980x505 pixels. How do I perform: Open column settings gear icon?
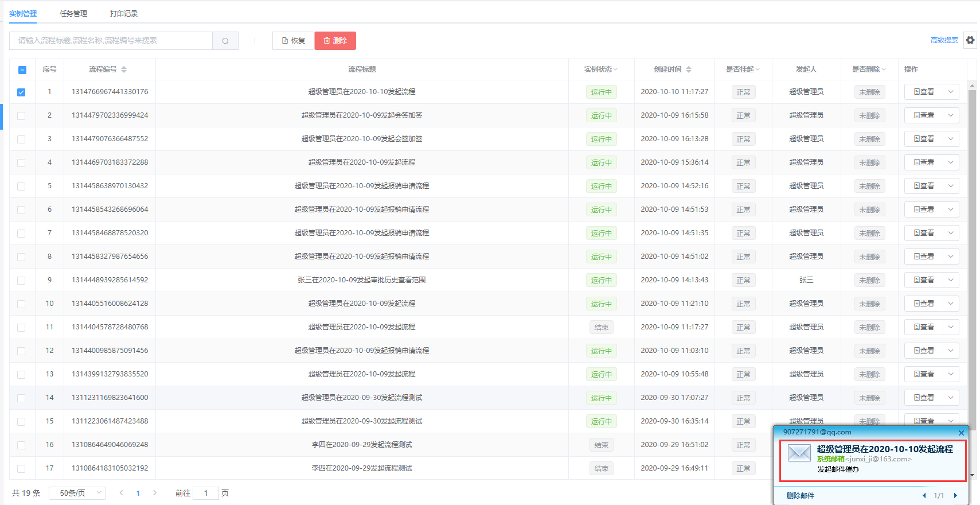pyautogui.click(x=970, y=40)
